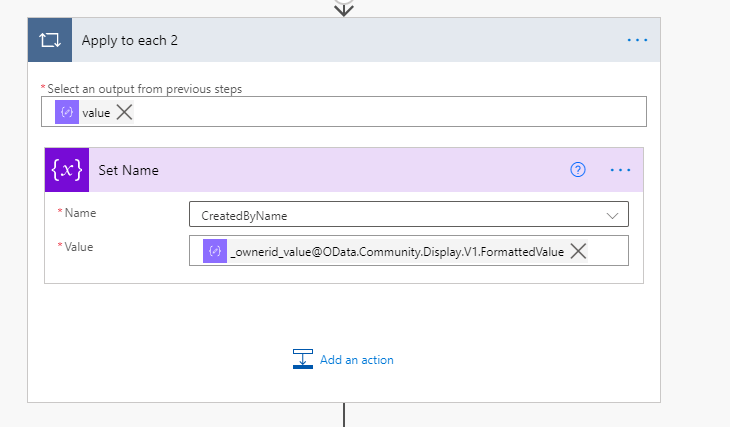Screen dimensions: 730x427
Task: Click the Apply to each 2 loop icon
Action: 49,41
